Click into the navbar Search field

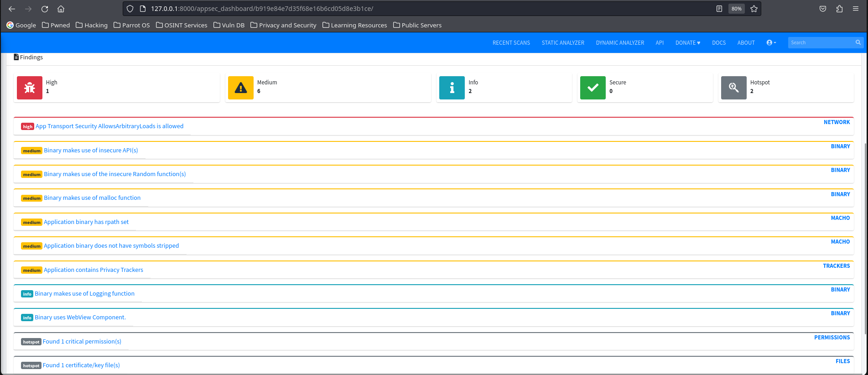tap(821, 42)
